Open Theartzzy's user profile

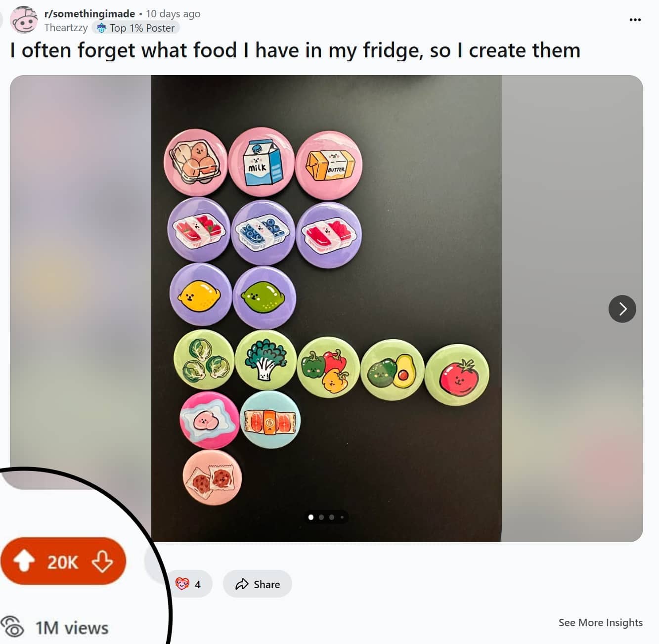66,28
